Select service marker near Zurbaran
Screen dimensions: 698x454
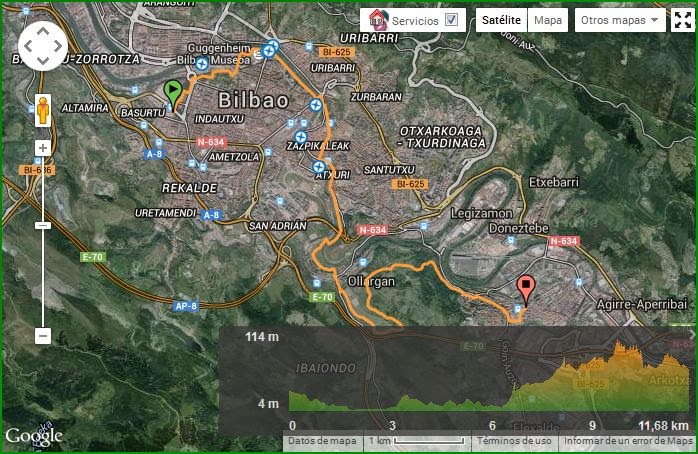(316, 105)
